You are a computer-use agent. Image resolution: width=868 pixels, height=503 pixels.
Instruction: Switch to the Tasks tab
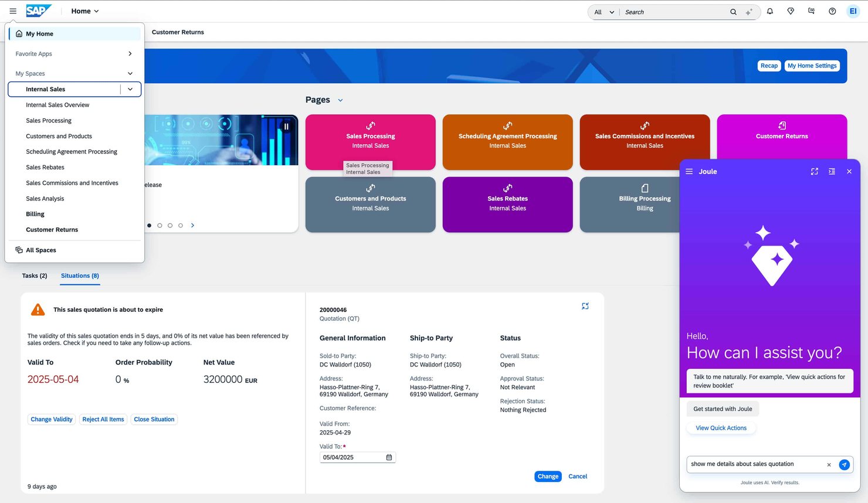click(35, 276)
